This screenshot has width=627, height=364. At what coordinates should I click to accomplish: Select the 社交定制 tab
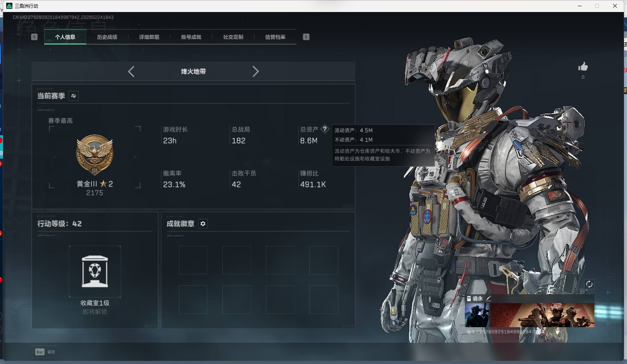tap(233, 37)
